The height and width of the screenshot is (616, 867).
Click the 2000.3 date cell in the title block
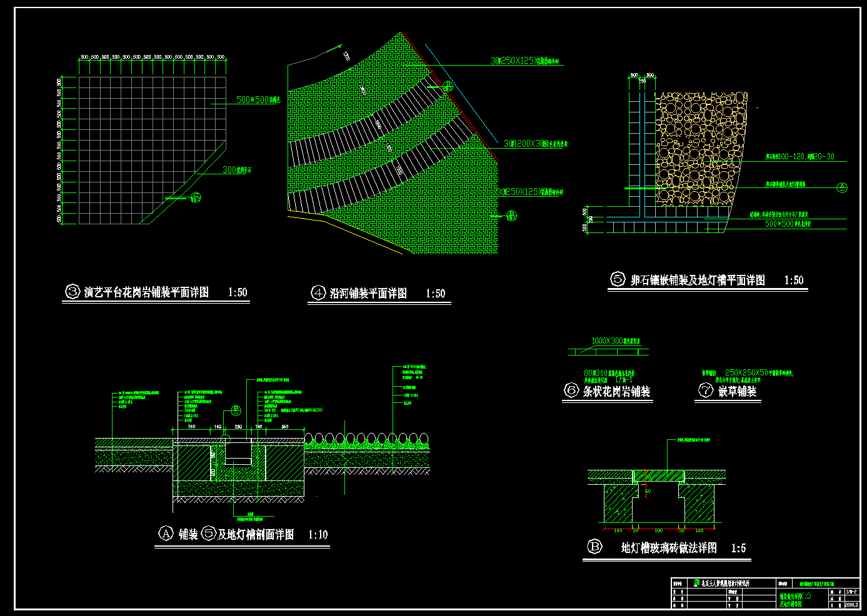tap(851, 605)
